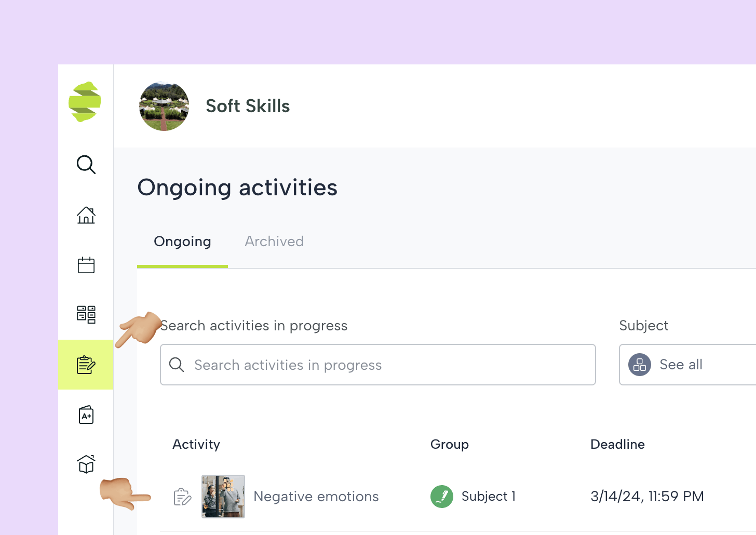Open grades with the A+ icon
The height and width of the screenshot is (535, 756).
(86, 415)
